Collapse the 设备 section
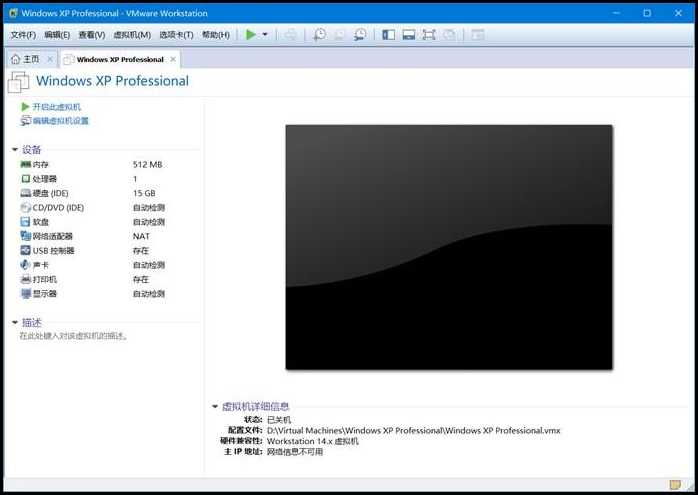Viewport: 698px width, 495px height. point(15,150)
